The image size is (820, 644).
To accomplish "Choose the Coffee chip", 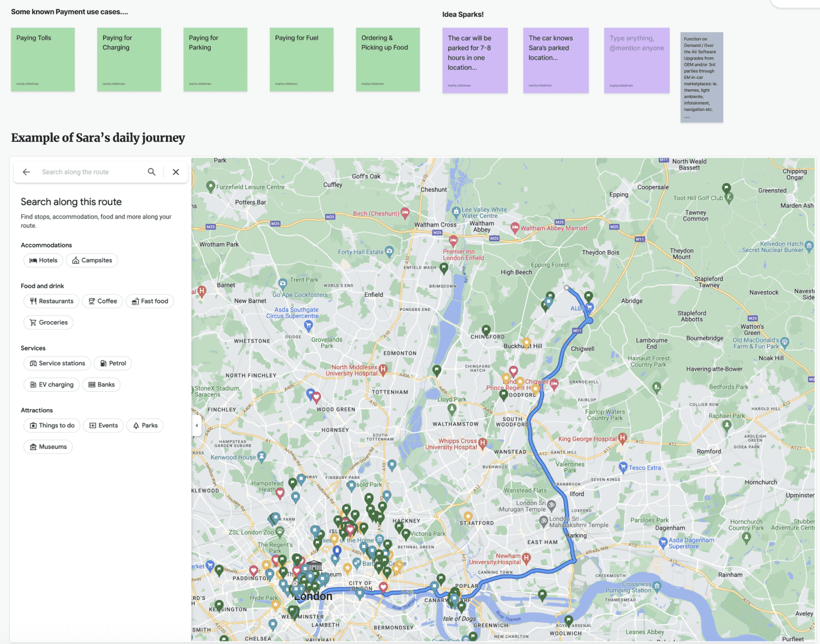I will click(102, 301).
